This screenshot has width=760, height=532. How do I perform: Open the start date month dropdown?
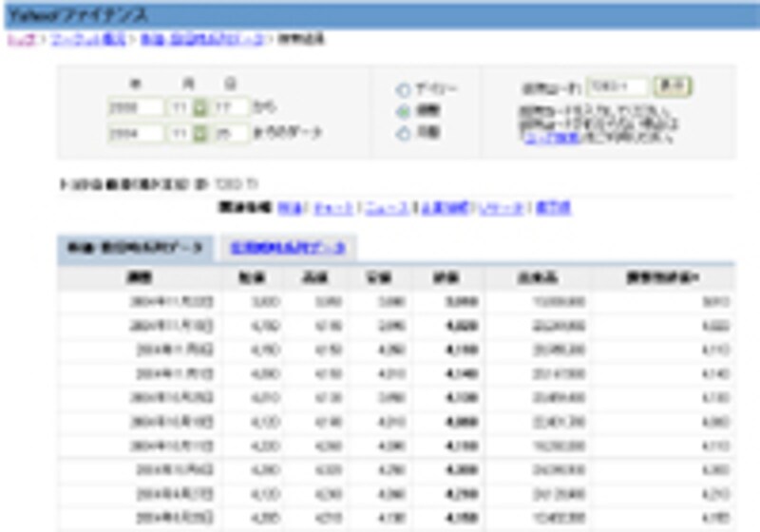coord(199,107)
